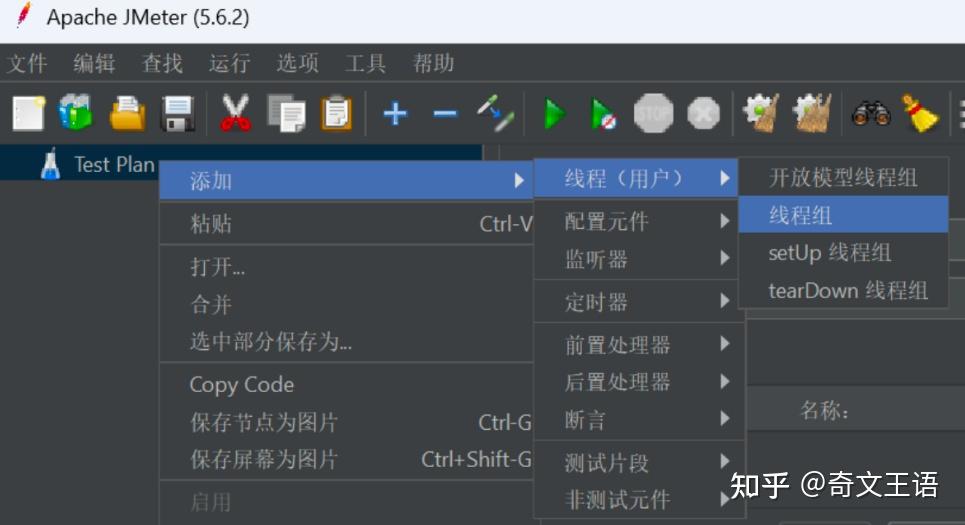Click Start no pauses icon

point(603,114)
